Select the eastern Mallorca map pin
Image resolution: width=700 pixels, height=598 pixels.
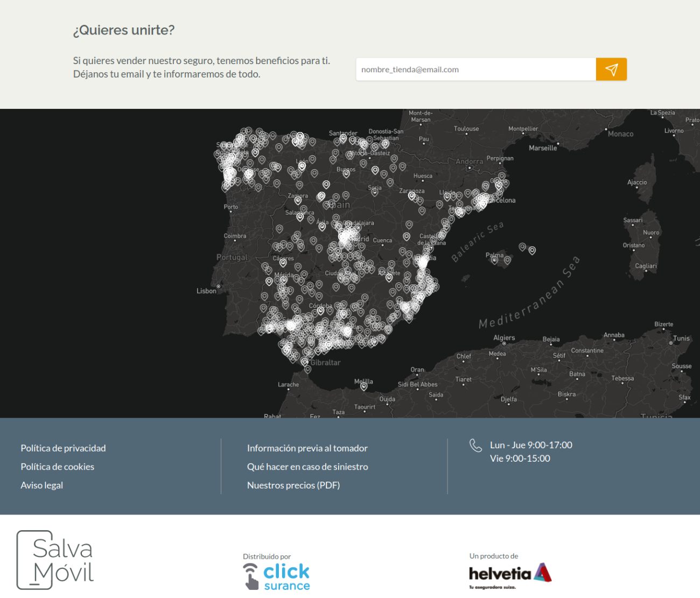[507, 260]
